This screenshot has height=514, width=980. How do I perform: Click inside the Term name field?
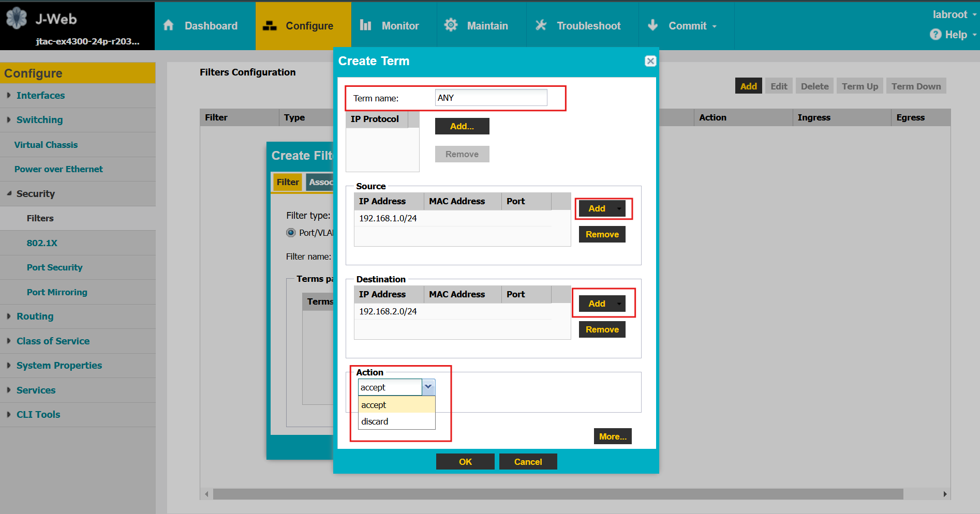click(490, 97)
